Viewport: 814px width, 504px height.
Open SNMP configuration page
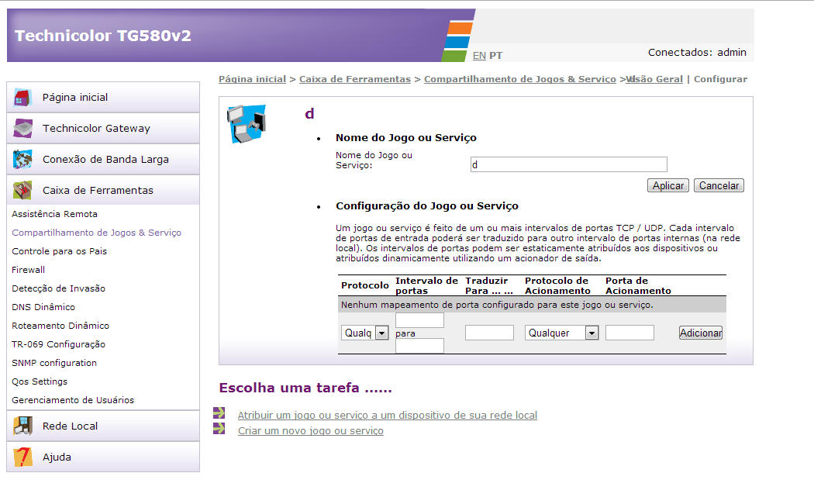pyautogui.click(x=54, y=363)
